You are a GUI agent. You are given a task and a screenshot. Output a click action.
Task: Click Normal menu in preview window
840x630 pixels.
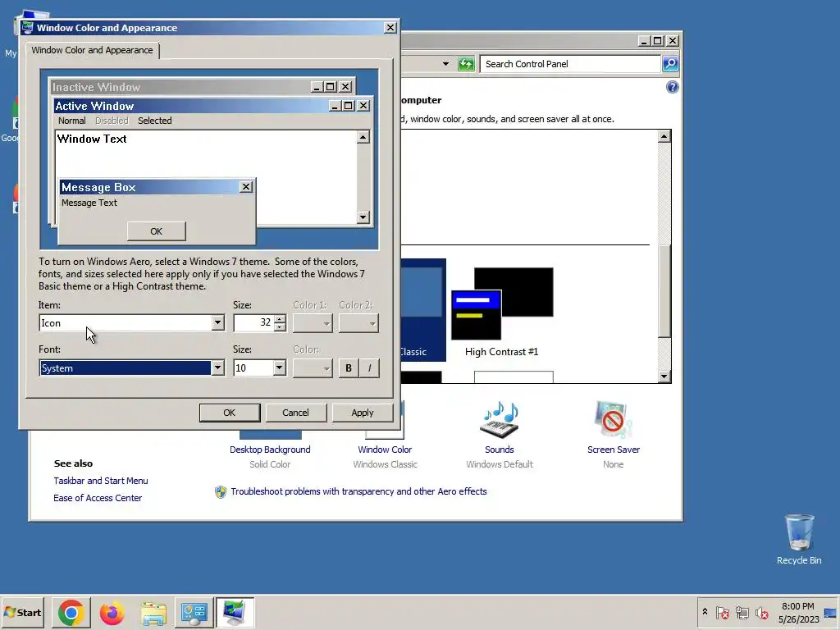click(72, 121)
